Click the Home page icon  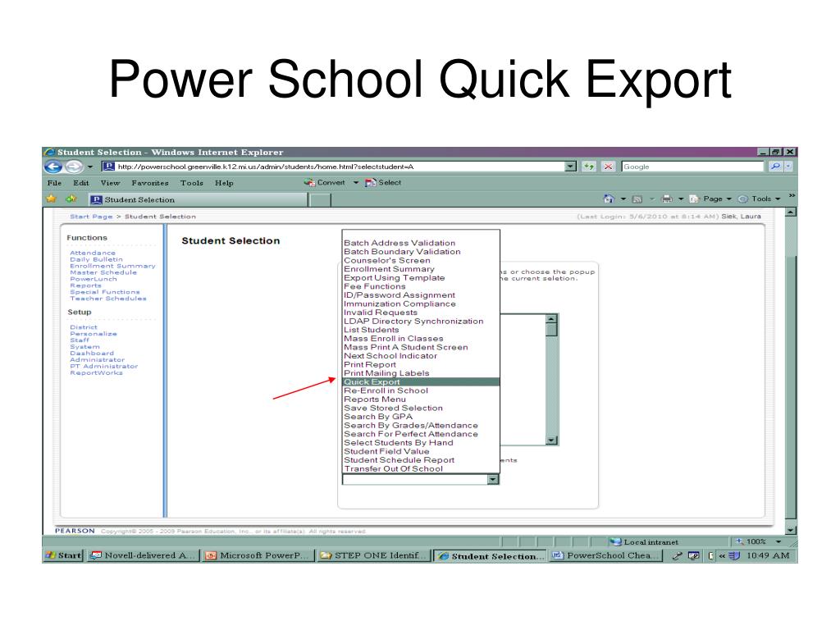pyautogui.click(x=608, y=199)
